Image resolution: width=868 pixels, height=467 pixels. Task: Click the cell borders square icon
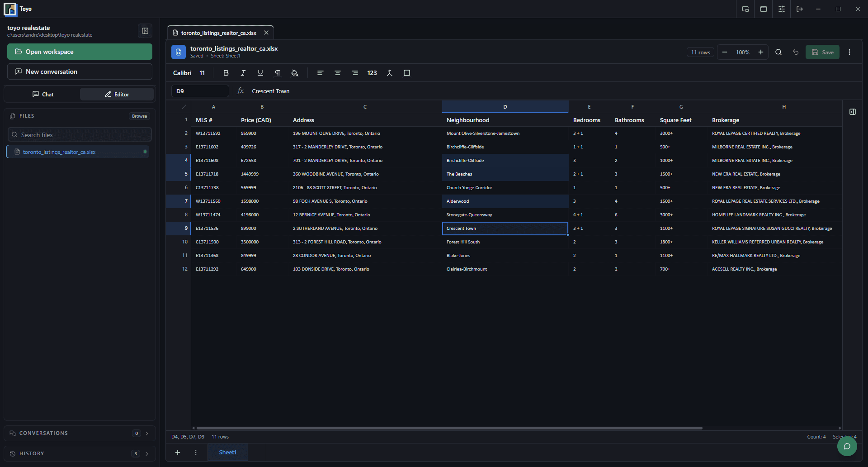point(407,73)
